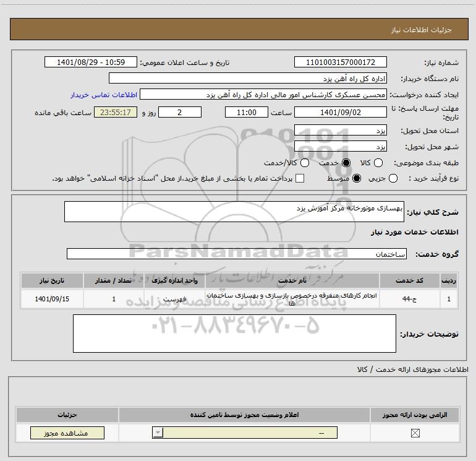Click the اطلاعات مجوزهای ارائه خدمت / کالا heading

pos(412,369)
